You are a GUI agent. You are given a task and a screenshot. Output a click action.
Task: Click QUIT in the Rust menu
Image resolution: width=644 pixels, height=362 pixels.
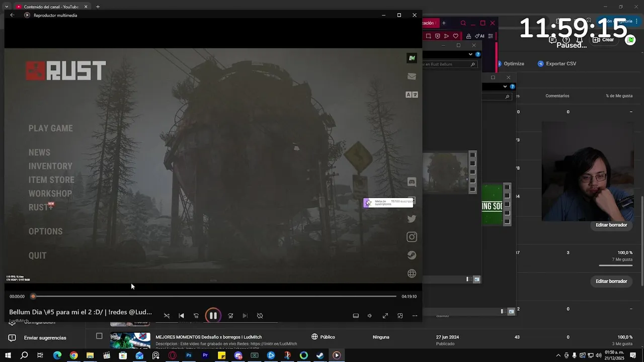[37, 255]
